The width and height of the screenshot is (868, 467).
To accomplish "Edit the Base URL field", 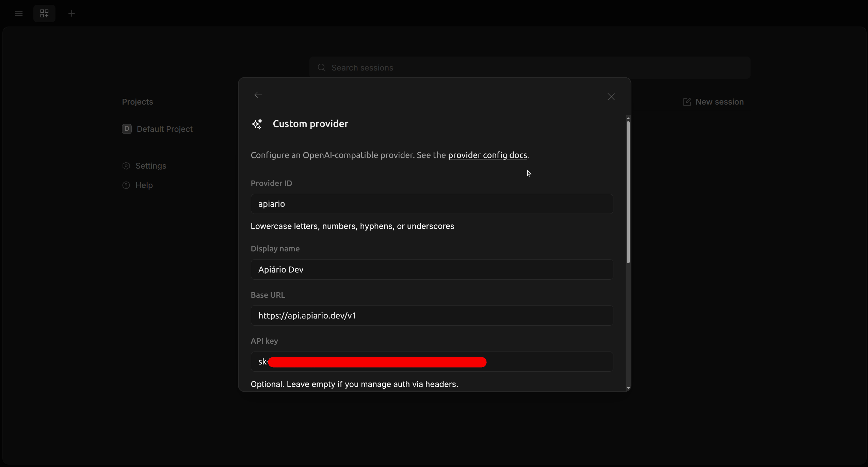I will click(432, 315).
